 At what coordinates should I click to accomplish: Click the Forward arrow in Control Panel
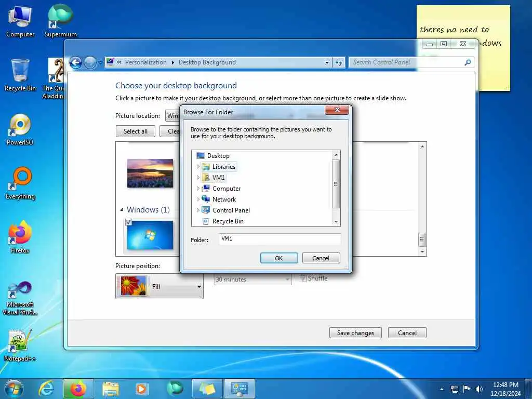pos(90,63)
